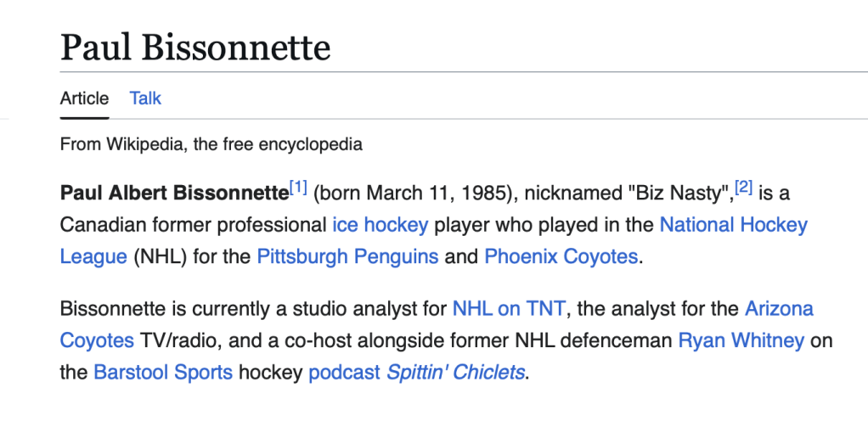Switch to the Talk tab
This screenshot has width=868, height=421.
pos(145,98)
